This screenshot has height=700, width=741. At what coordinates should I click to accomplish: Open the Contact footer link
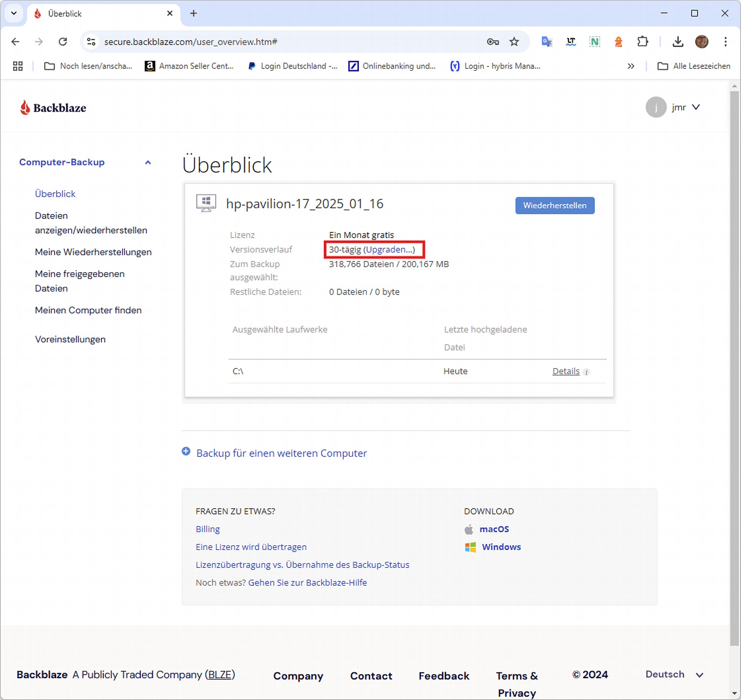[x=371, y=676]
